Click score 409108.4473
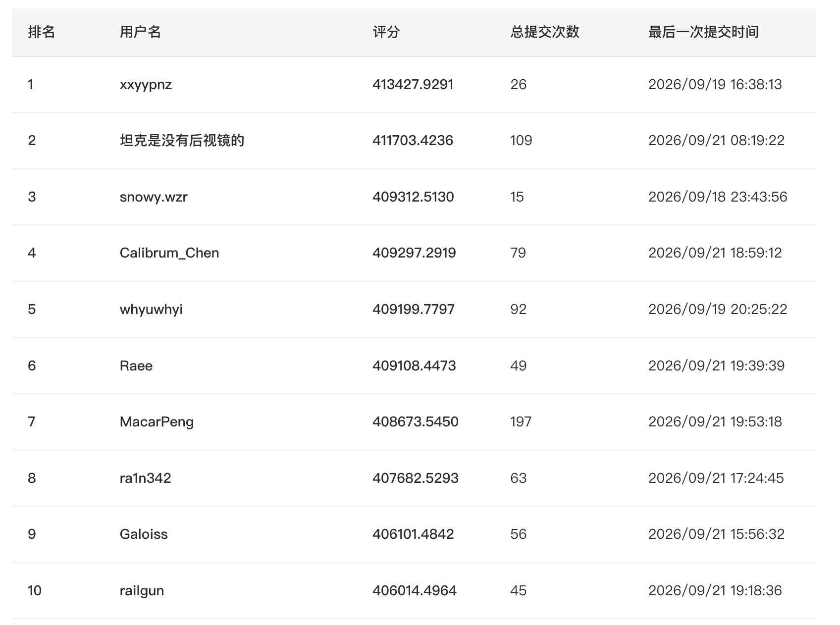Image resolution: width=840 pixels, height=625 pixels. 414,366
